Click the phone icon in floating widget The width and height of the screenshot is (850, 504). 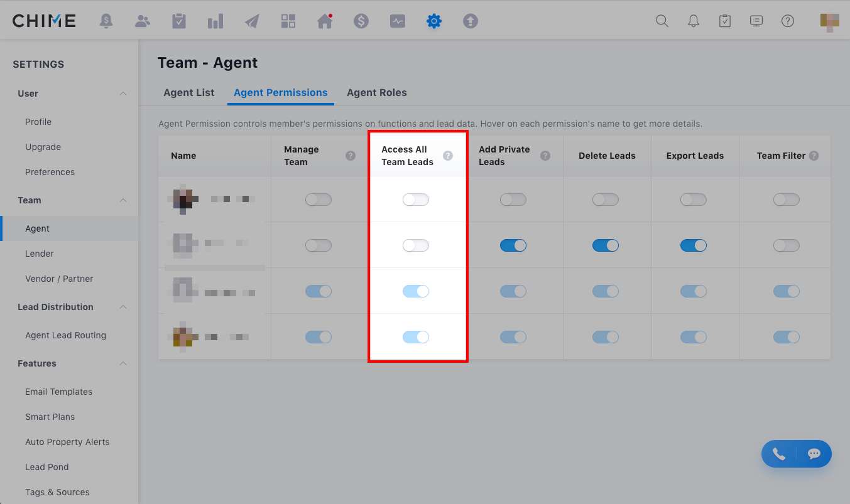click(779, 454)
